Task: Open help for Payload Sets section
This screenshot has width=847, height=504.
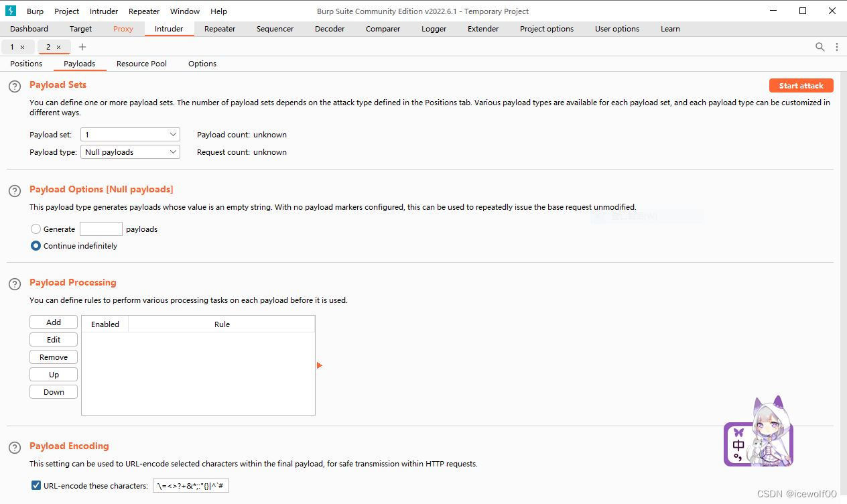Action: click(15, 86)
